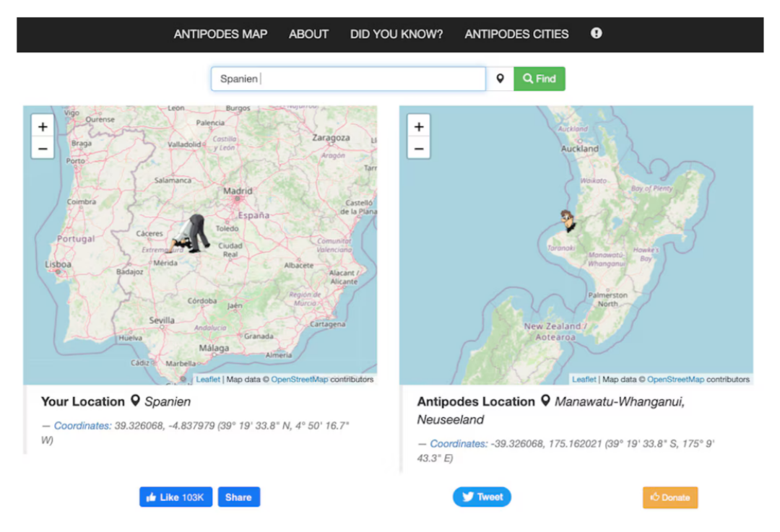
Task: Click the location pin button beside search
Action: (500, 79)
